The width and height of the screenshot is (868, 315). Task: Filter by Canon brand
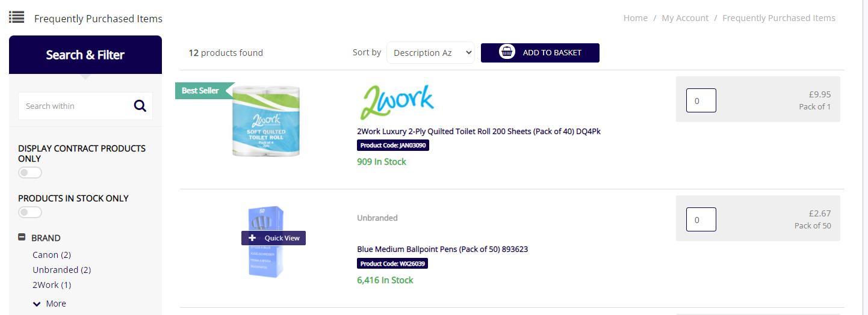pos(51,255)
